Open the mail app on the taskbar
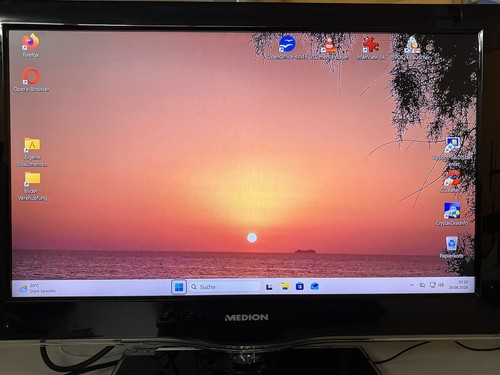Image resolution: width=500 pixels, height=375 pixels. tap(314, 286)
